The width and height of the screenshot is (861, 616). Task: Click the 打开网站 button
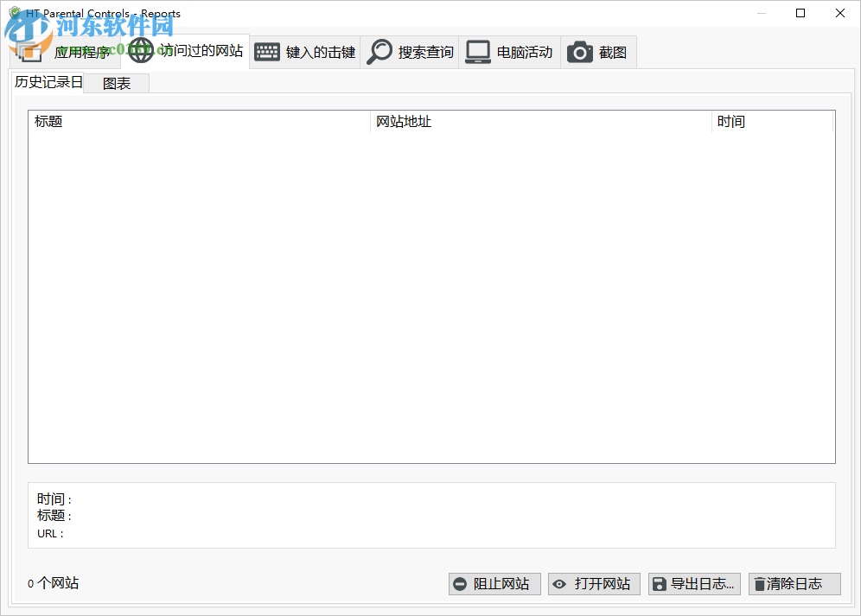point(594,584)
